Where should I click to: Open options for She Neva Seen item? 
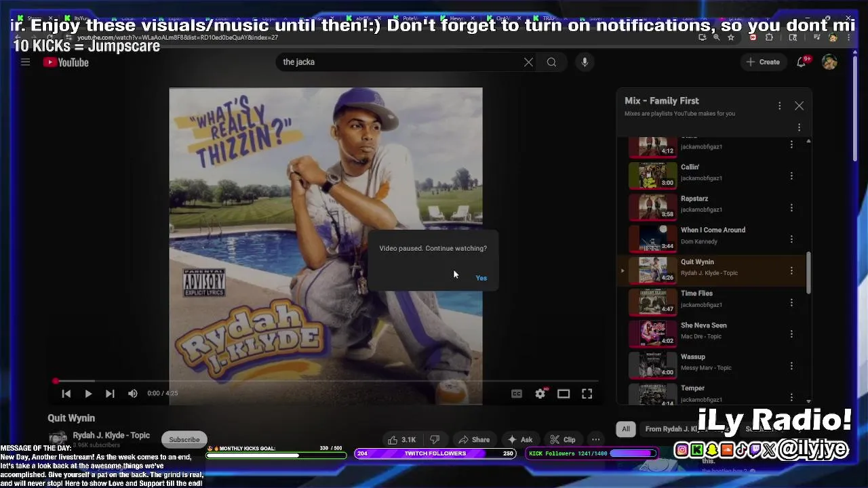point(791,334)
